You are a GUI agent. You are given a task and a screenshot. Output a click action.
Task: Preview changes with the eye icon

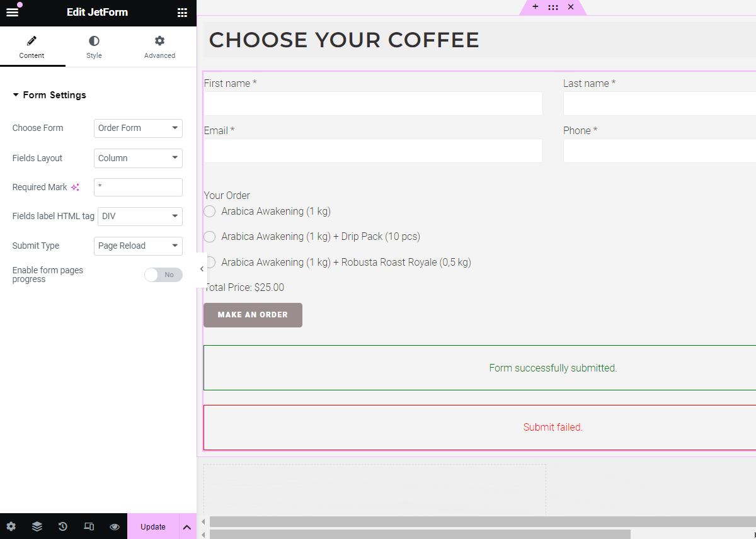click(114, 526)
